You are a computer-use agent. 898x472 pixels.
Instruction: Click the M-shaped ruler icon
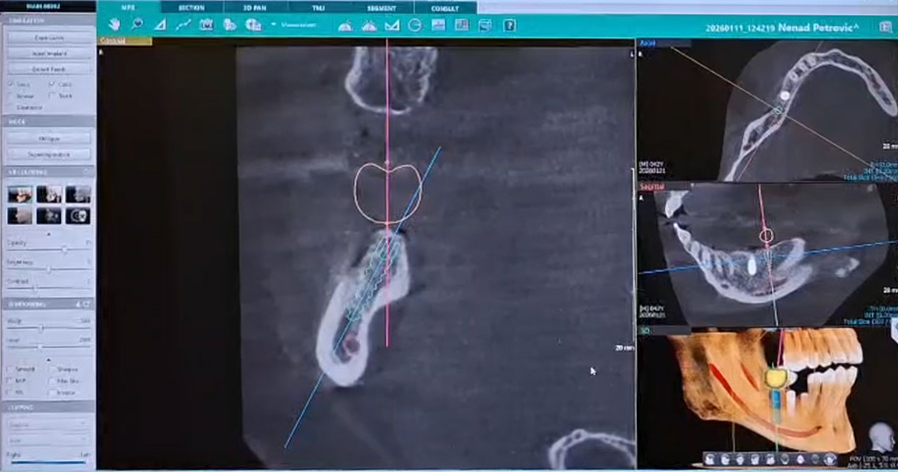(392, 25)
